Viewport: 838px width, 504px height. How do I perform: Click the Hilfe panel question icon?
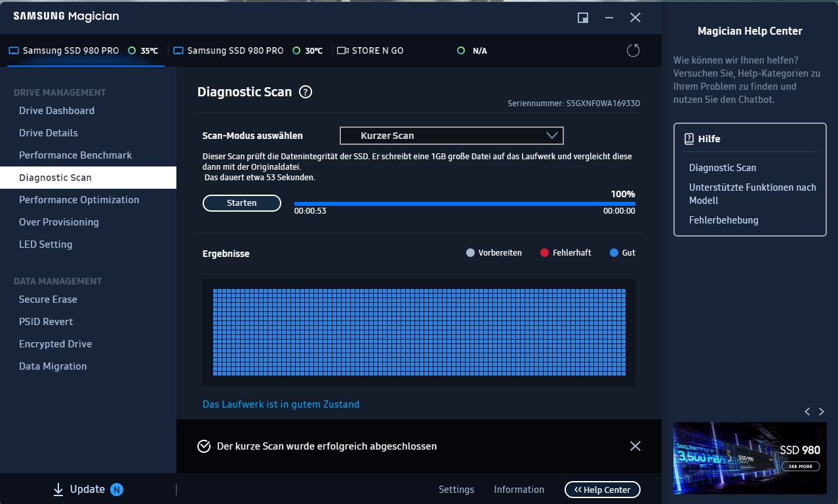coord(688,139)
